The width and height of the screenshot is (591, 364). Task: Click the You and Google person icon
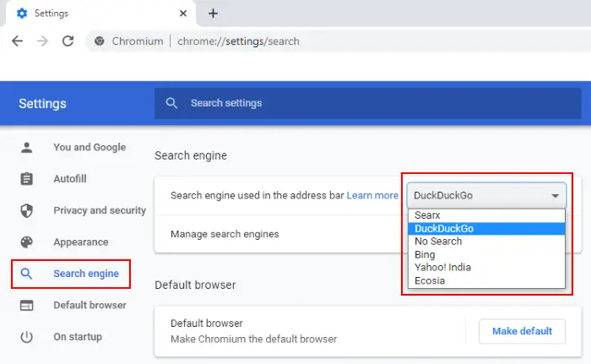[26, 147]
